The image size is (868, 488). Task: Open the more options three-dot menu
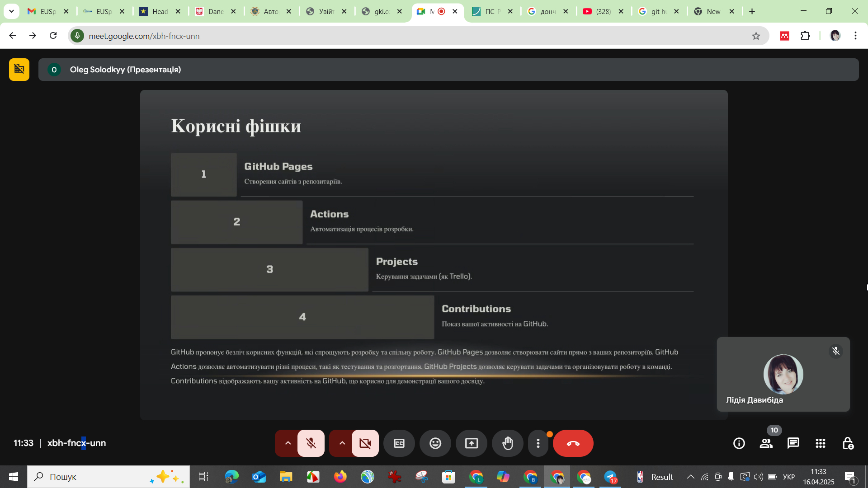click(538, 443)
